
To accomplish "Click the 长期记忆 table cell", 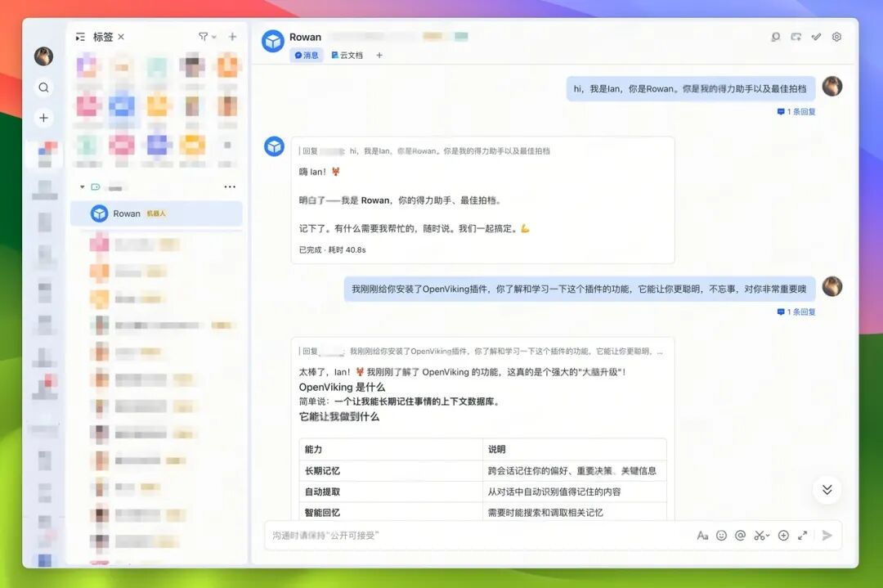I will click(x=391, y=470).
